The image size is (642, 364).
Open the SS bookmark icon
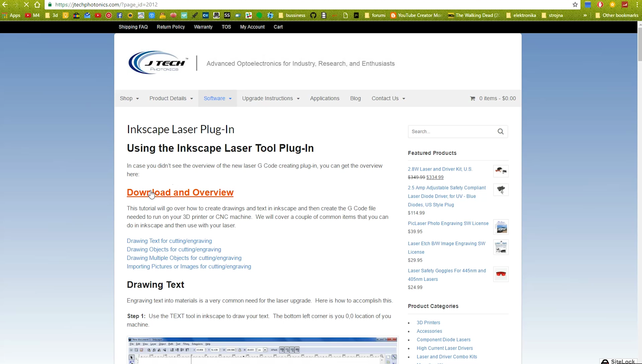(227, 15)
